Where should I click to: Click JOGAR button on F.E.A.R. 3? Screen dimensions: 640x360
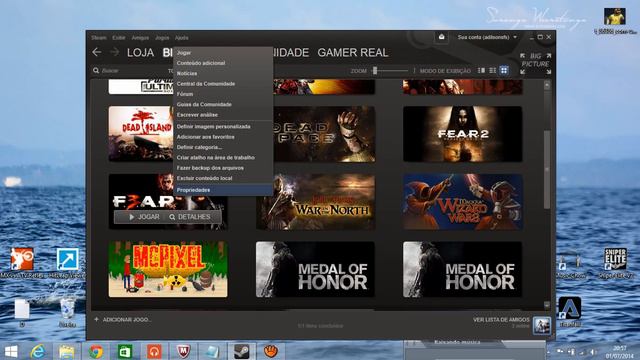click(x=144, y=217)
